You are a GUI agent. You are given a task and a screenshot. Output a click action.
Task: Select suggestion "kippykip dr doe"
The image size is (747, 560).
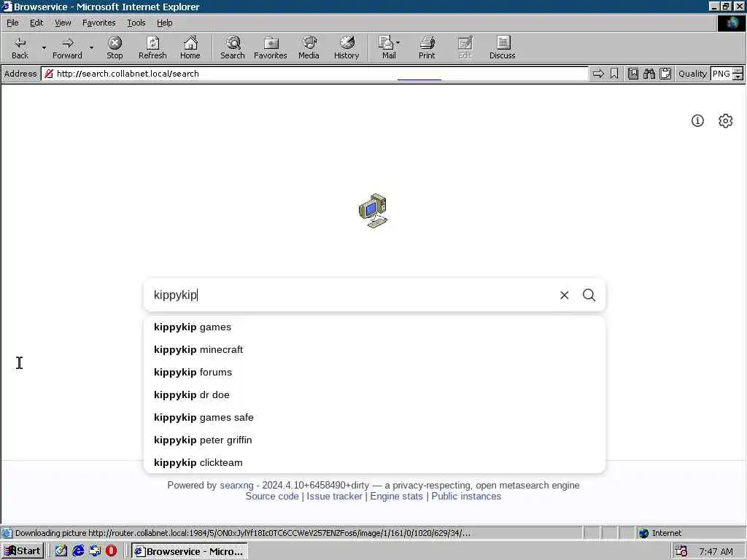374,394
